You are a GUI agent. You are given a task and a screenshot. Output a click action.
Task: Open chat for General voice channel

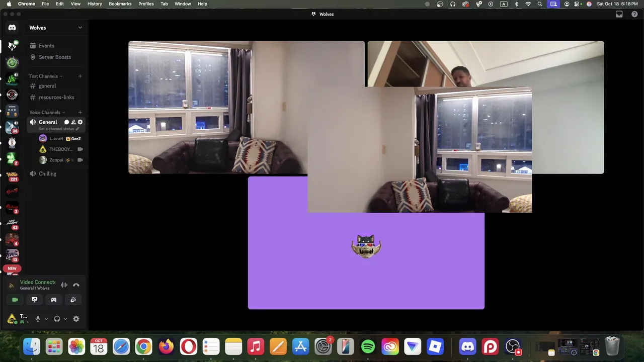[66, 122]
